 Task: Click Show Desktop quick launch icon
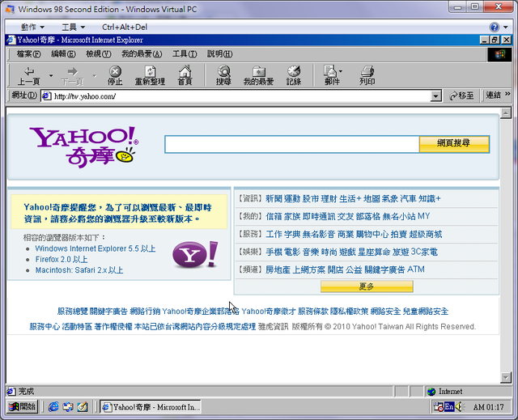83,407
